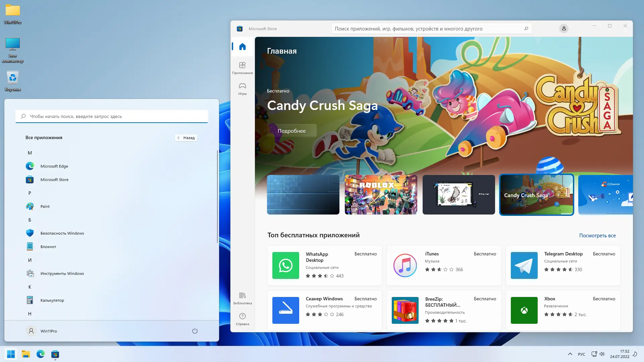Screen dimensions: 644x362
Task: Expand Windows Tools folder in apps list
Action: click(x=62, y=274)
